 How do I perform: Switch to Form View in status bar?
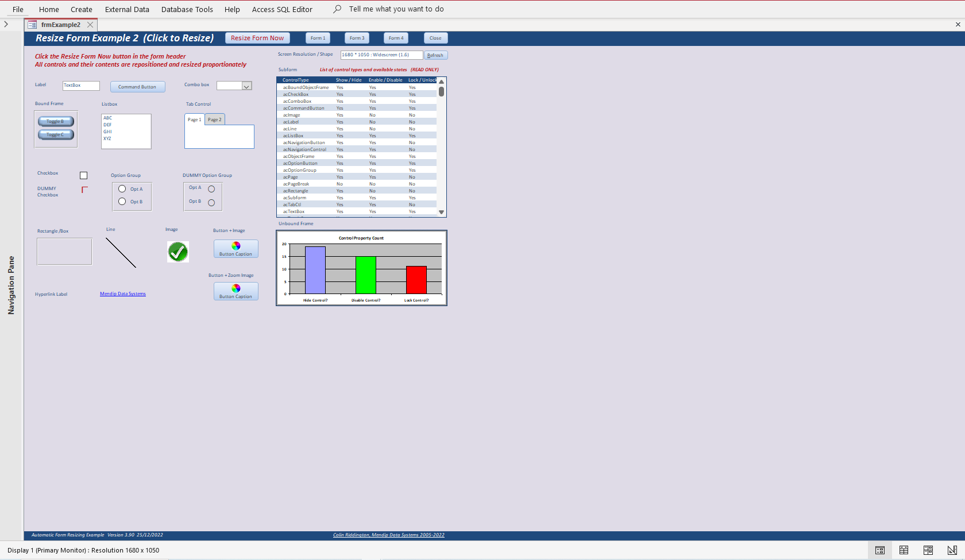(x=879, y=550)
